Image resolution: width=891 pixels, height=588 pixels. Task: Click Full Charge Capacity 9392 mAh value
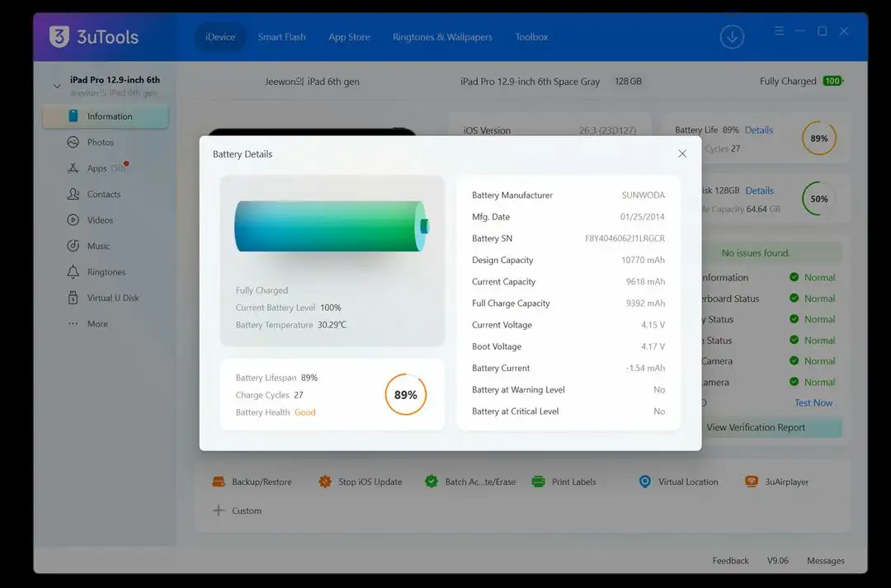[645, 303]
